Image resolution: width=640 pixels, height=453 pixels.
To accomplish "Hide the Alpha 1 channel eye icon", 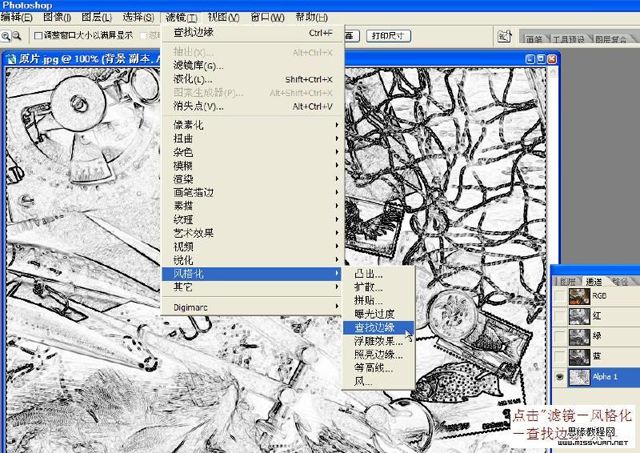I will (x=560, y=377).
